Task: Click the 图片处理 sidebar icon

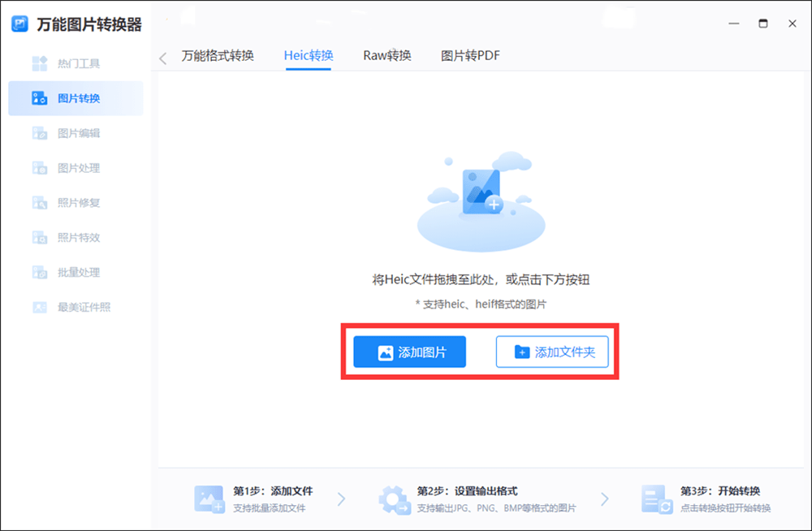Action: pyautogui.click(x=40, y=168)
